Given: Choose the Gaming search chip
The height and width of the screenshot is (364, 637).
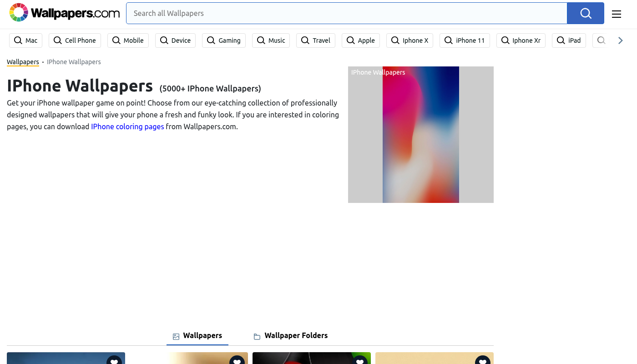Looking at the screenshot, I should (x=224, y=40).
